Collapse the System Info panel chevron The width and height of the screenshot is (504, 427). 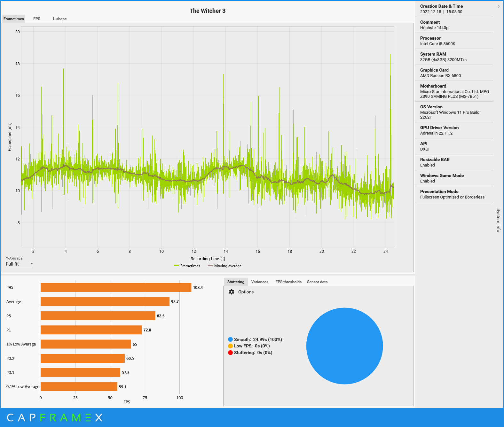point(498,6)
